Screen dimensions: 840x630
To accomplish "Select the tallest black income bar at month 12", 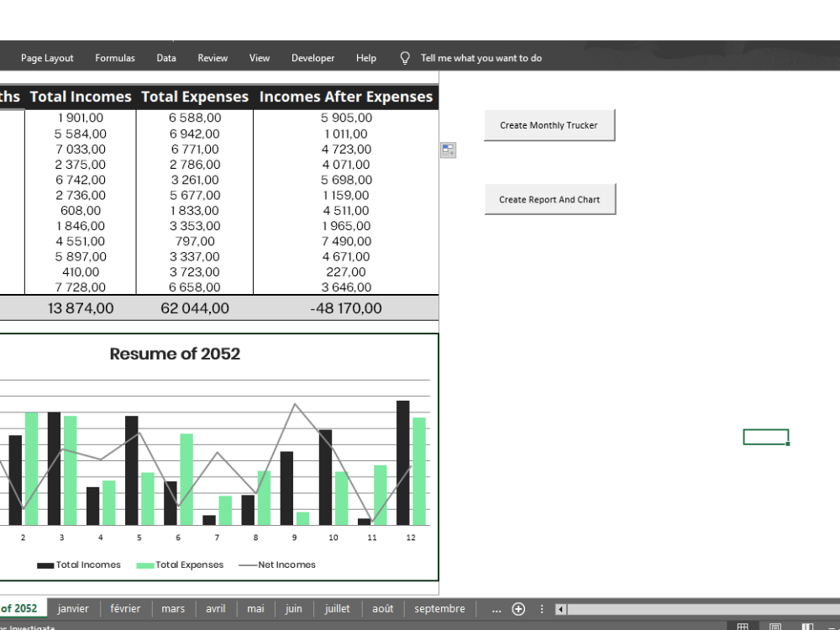I will pos(403,463).
